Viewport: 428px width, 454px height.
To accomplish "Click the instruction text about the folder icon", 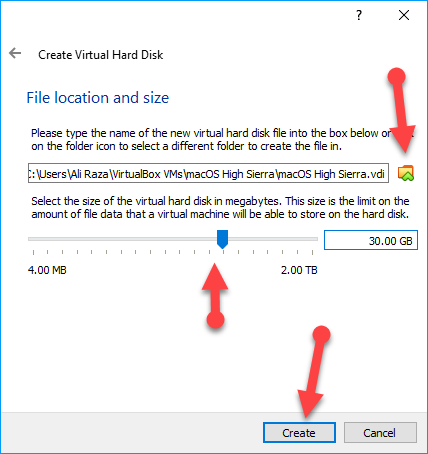I will click(222, 140).
